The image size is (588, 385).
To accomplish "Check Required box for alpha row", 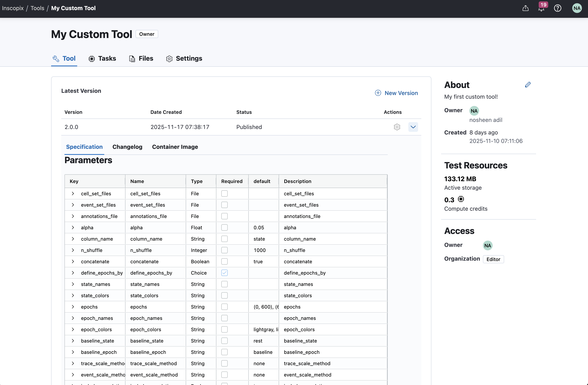I will [x=224, y=227].
